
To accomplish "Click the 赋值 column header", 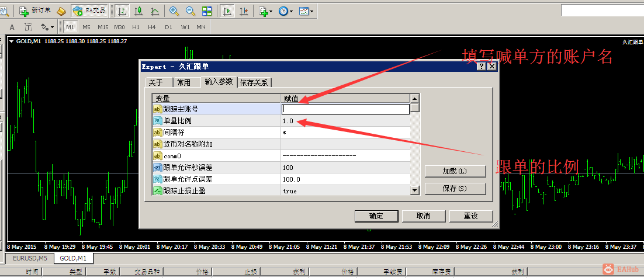I will point(345,99).
